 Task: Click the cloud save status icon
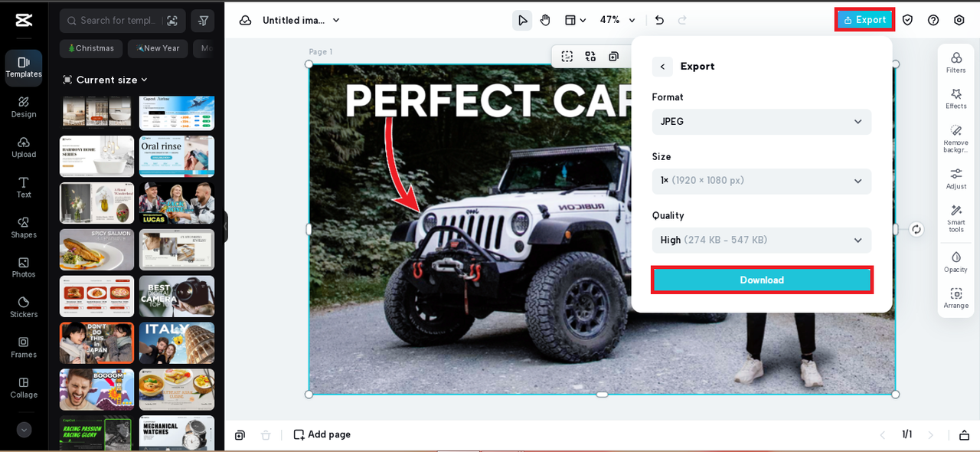(246, 21)
